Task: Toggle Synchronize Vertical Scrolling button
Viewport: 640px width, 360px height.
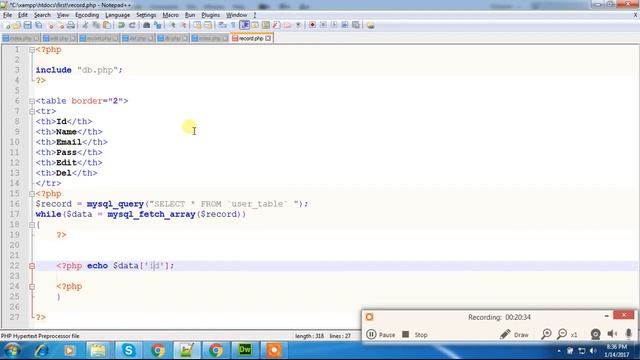Action: [x=198, y=25]
